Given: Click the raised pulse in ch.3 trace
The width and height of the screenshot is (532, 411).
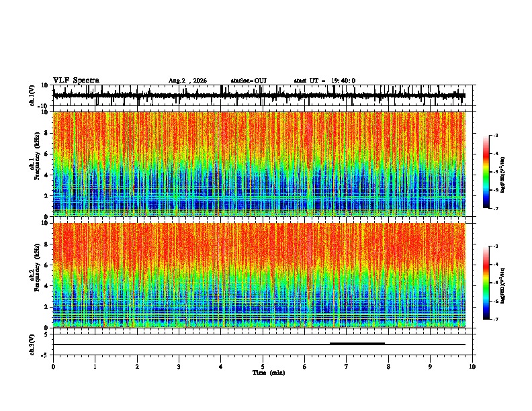Looking at the screenshot, I should pos(357,343).
